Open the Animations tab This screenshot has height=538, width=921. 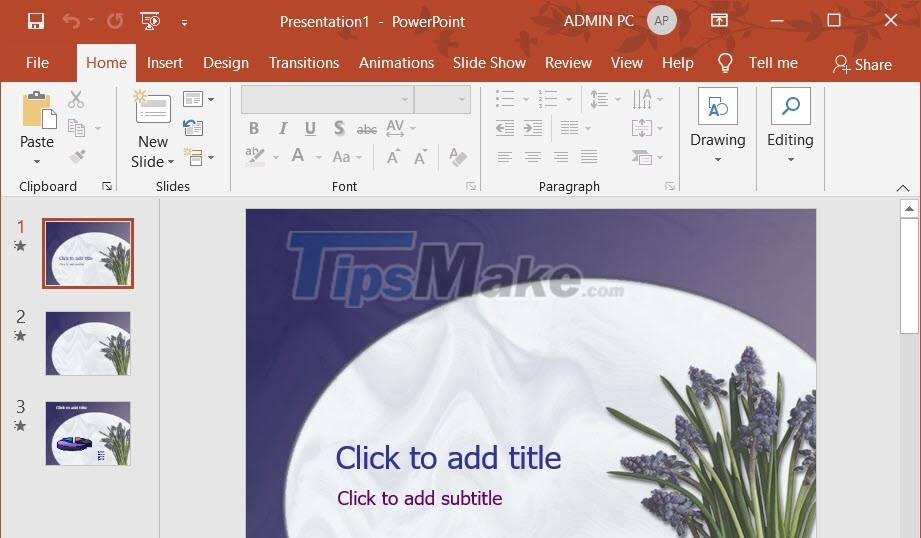pos(396,63)
